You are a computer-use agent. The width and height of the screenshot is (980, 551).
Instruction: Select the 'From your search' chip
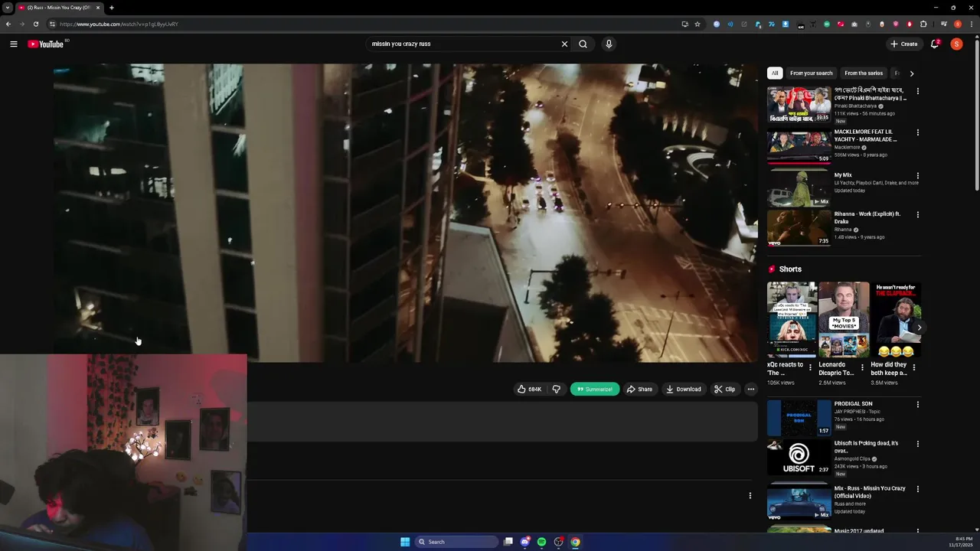pos(811,73)
